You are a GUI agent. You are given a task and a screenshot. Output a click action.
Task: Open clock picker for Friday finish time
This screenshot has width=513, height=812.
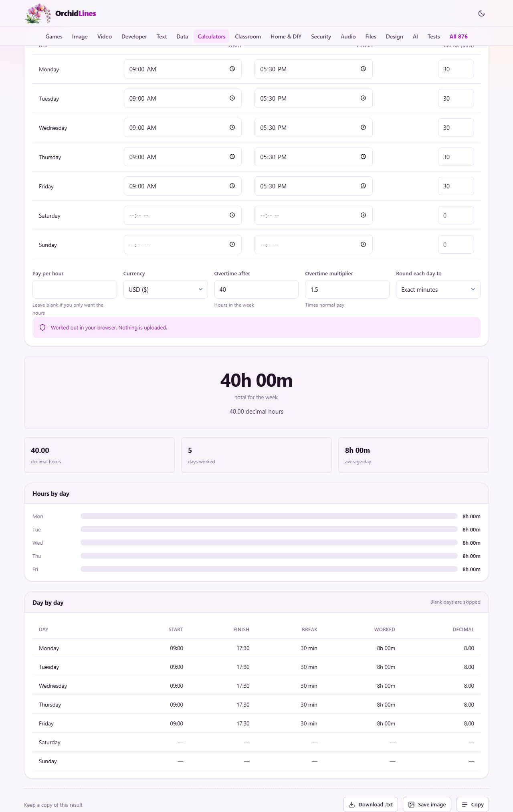(x=363, y=186)
